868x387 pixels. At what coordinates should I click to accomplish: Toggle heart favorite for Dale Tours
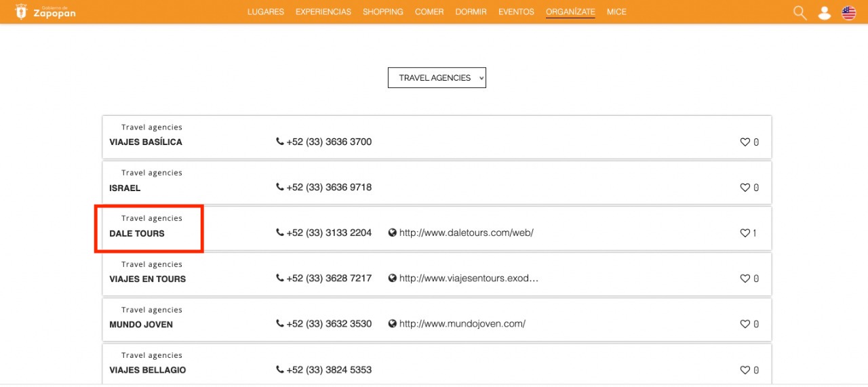click(745, 233)
